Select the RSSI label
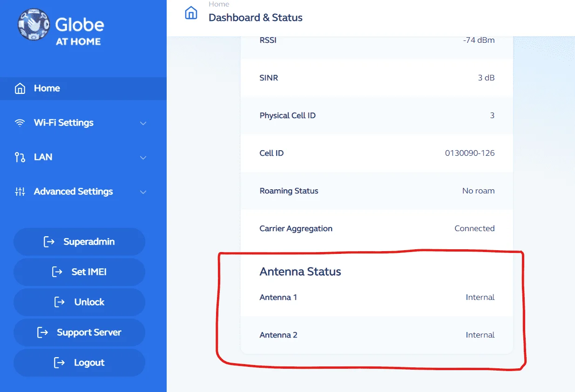This screenshot has width=575, height=392. click(x=268, y=40)
